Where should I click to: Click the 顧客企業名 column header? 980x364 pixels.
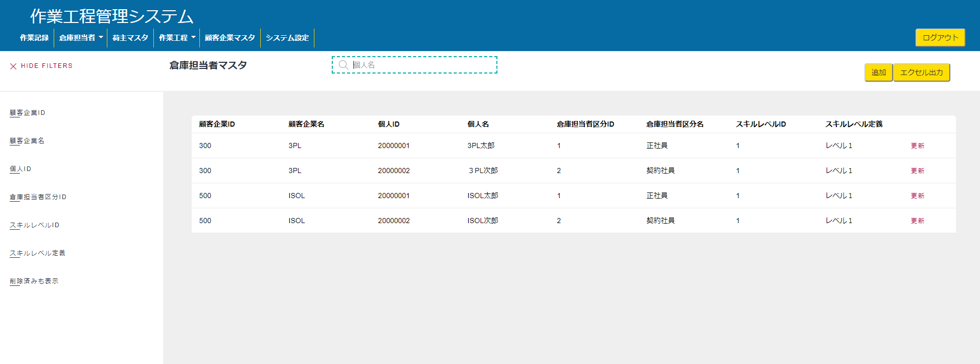click(306, 124)
